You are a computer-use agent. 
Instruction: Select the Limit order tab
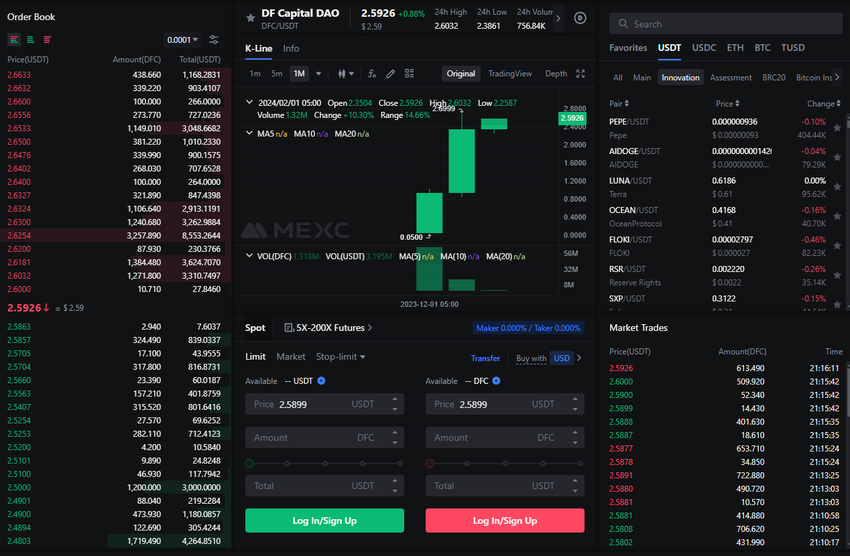[255, 357]
